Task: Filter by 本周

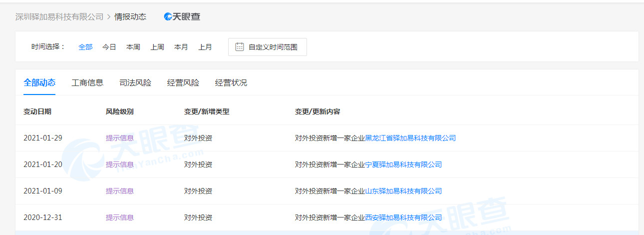Action: [x=133, y=47]
